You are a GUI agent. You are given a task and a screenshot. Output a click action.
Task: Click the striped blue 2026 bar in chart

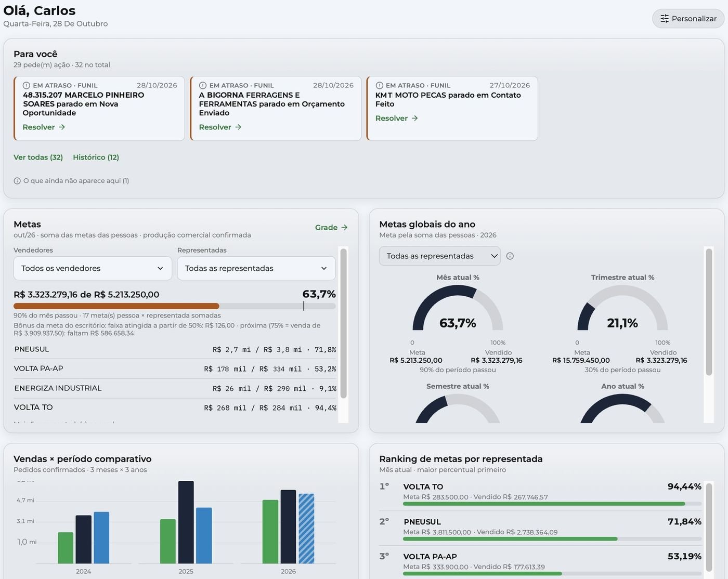click(x=306, y=529)
